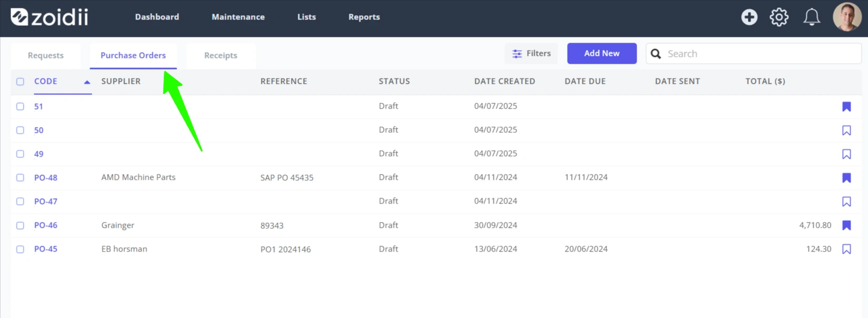The width and height of the screenshot is (868, 318).
Task: Open purchase order 49 link
Action: click(x=38, y=154)
